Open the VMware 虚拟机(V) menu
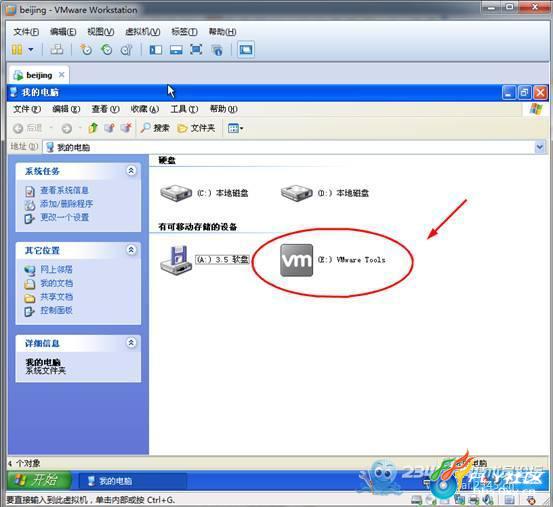553x507 pixels. coord(142,32)
